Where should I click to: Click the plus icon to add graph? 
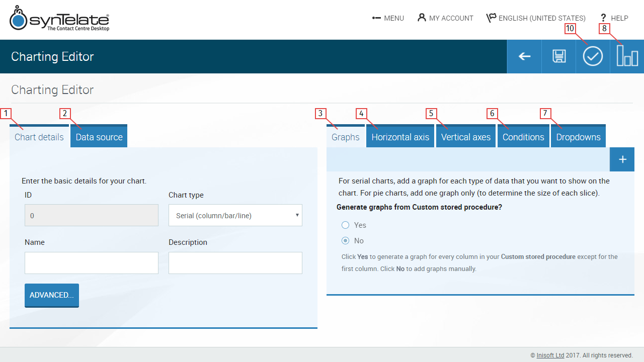pos(622,159)
